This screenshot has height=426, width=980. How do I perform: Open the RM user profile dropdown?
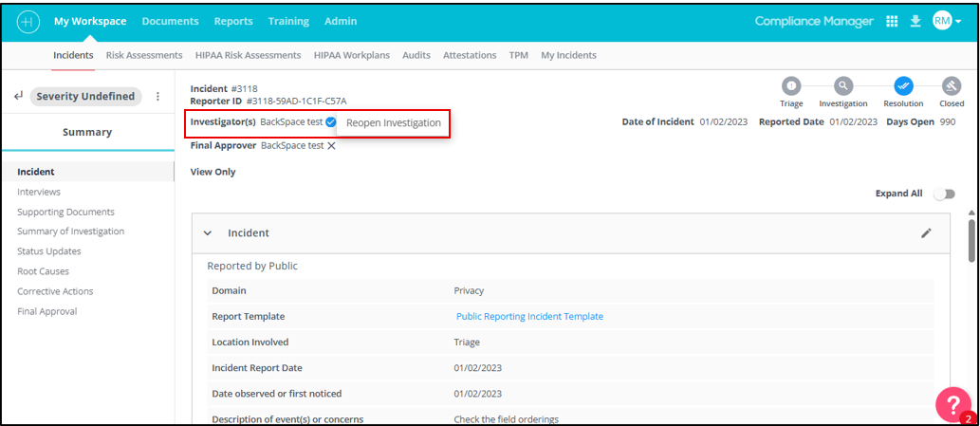946,21
